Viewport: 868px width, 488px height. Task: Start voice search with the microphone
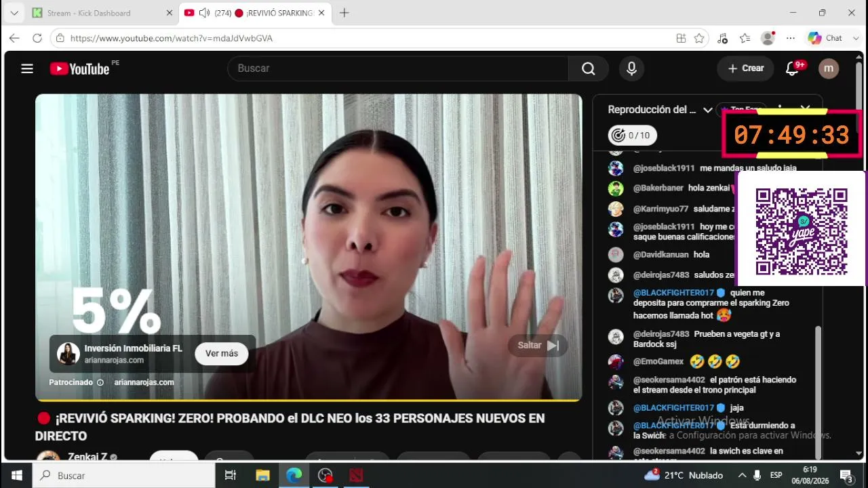pyautogui.click(x=631, y=68)
